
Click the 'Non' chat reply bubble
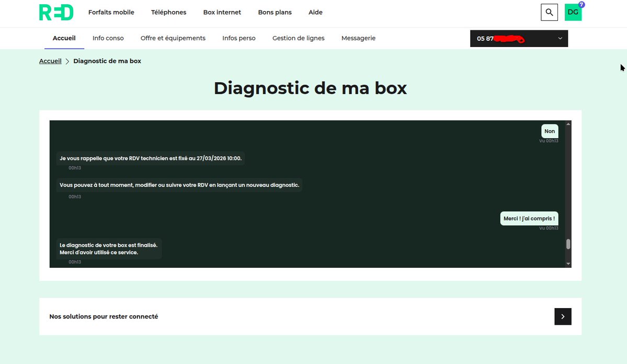click(550, 131)
